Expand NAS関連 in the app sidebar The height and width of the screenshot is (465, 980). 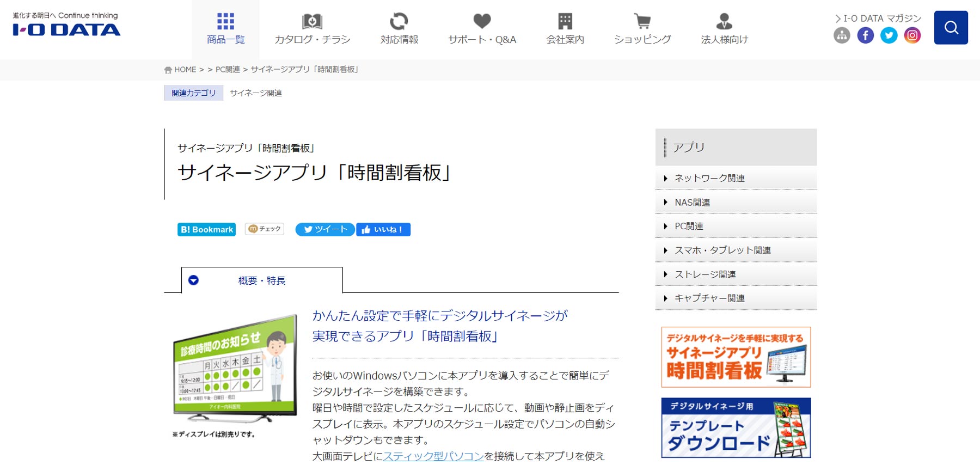coord(736,202)
